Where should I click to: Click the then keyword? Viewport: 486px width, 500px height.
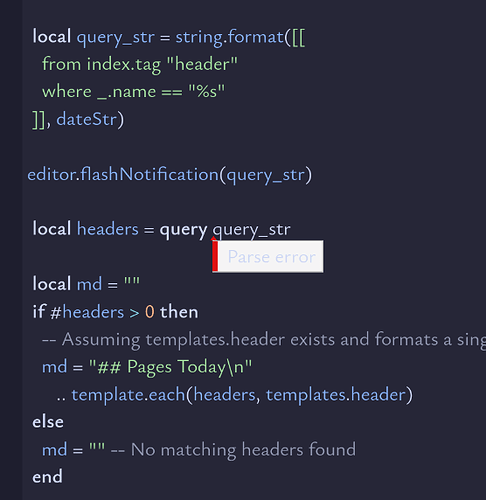tap(179, 312)
